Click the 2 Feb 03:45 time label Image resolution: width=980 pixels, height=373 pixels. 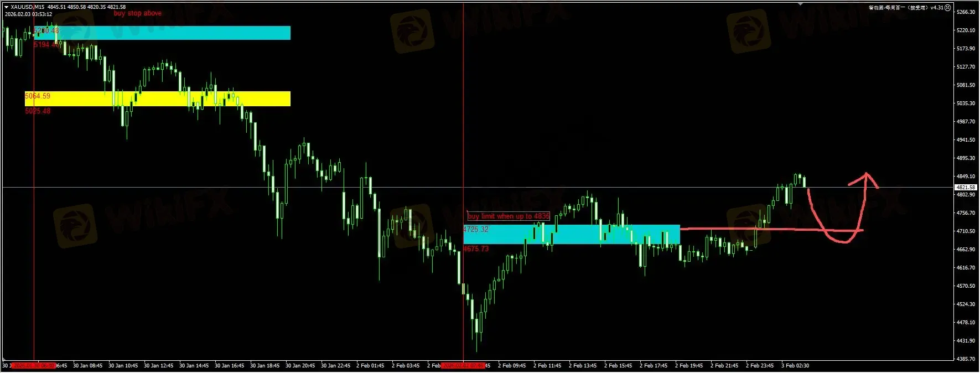[x=406, y=366]
